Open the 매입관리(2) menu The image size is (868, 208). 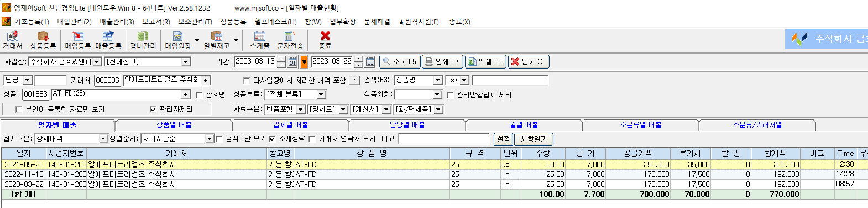click(x=74, y=22)
